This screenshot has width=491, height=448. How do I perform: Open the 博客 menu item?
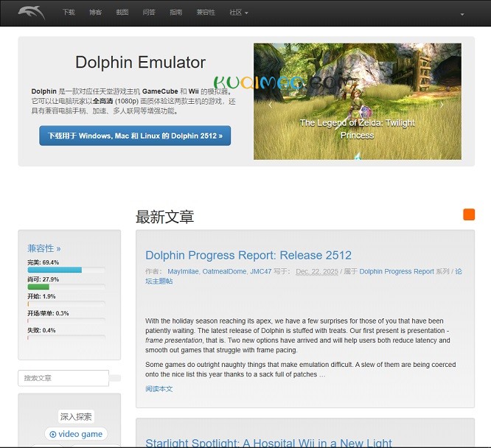[95, 13]
